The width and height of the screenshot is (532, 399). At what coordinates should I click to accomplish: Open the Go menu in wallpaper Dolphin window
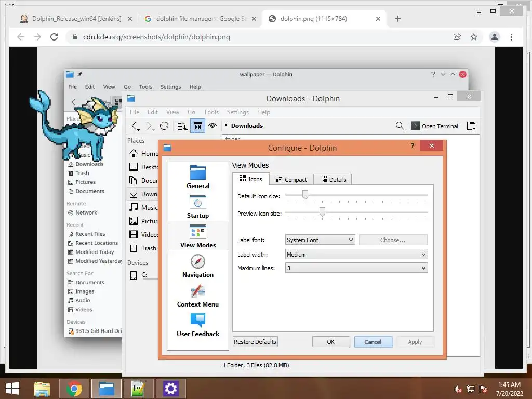[127, 87]
